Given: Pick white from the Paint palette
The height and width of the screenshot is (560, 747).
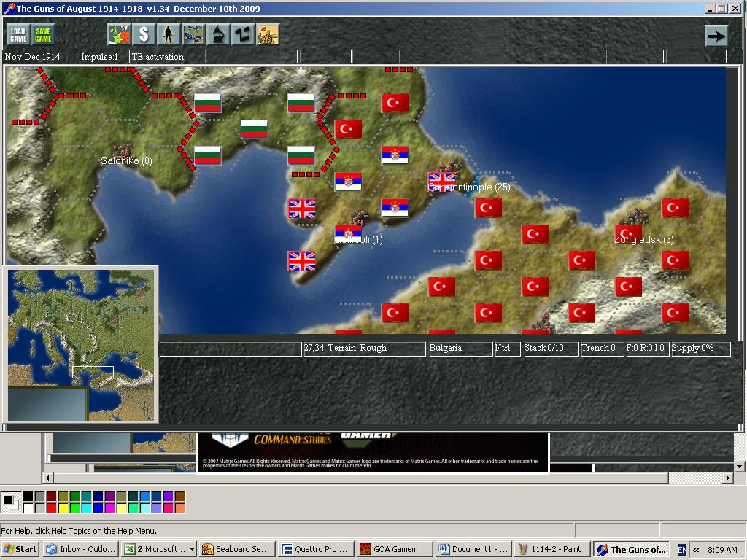Looking at the screenshot, I should pyautogui.click(x=28, y=508).
